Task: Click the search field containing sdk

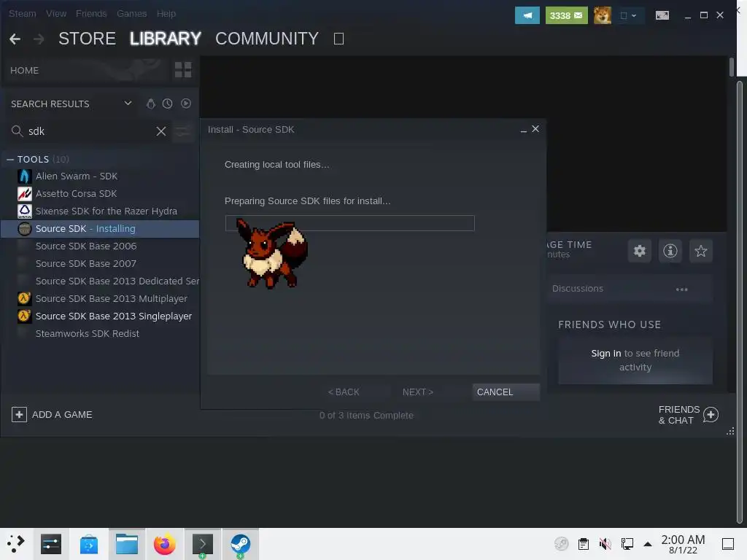Action: point(90,131)
